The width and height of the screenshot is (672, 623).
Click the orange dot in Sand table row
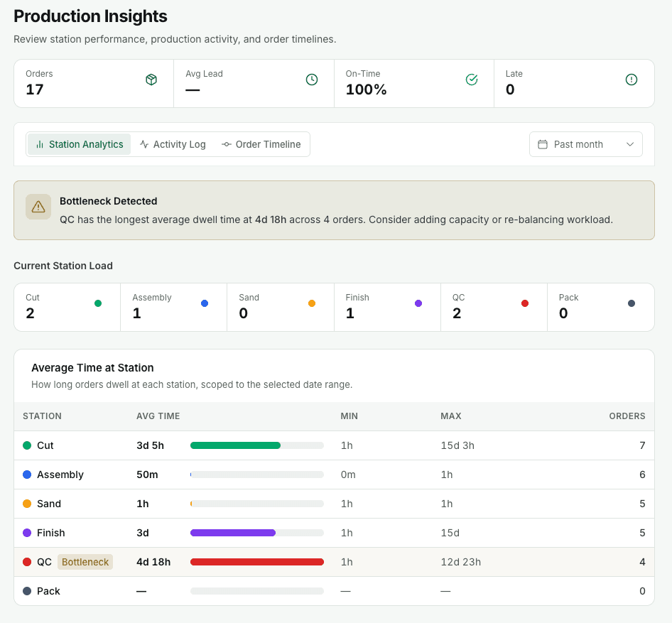click(x=27, y=504)
